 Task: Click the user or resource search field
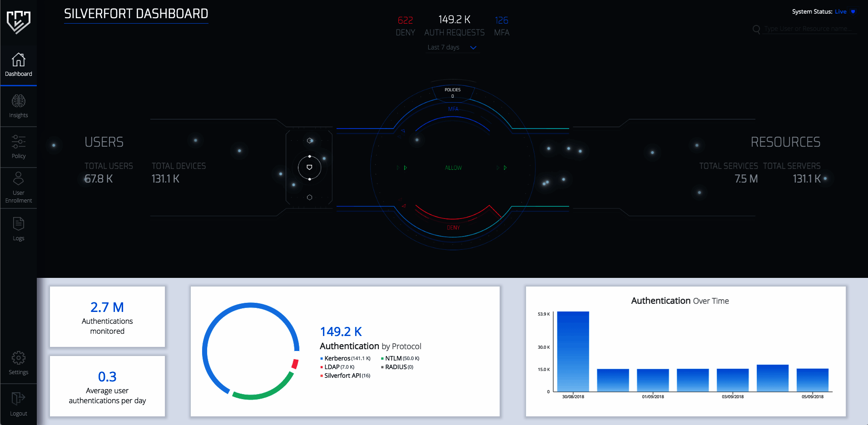pos(810,29)
